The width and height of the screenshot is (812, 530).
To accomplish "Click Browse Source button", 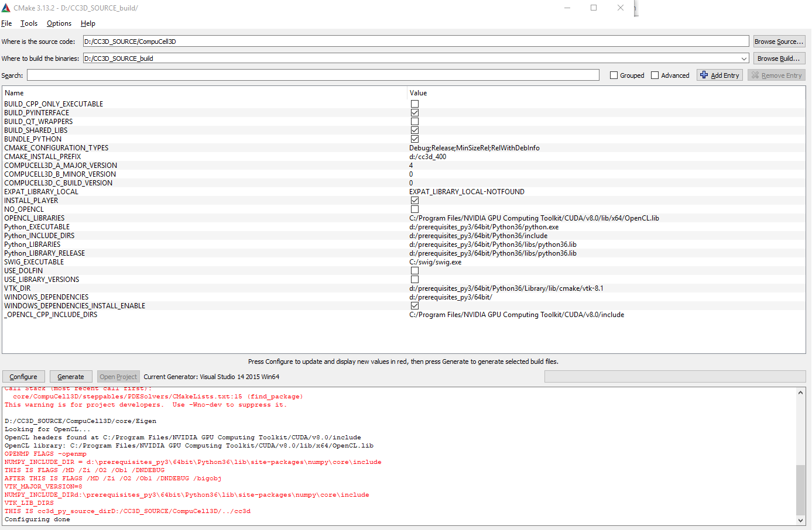I will click(x=779, y=42).
